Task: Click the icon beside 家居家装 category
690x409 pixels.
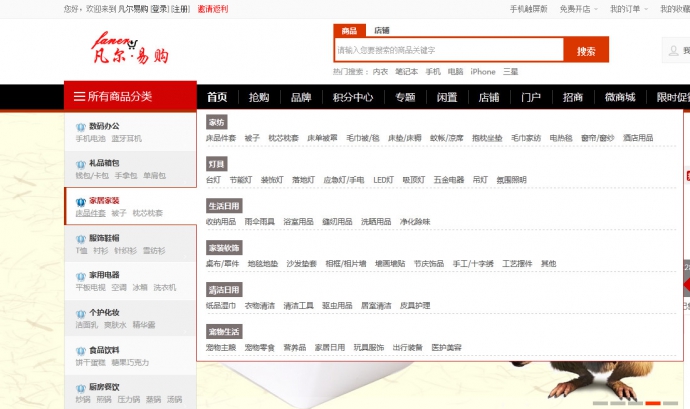Action: tap(81, 202)
